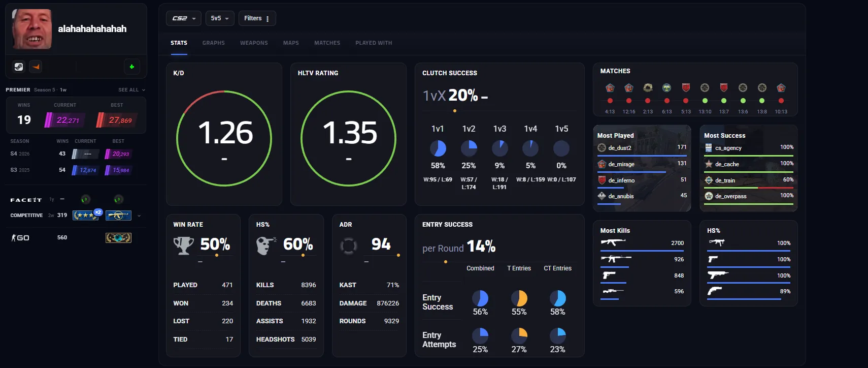Expand the Competitive ranks chevron
868x368 pixels.
139,216
